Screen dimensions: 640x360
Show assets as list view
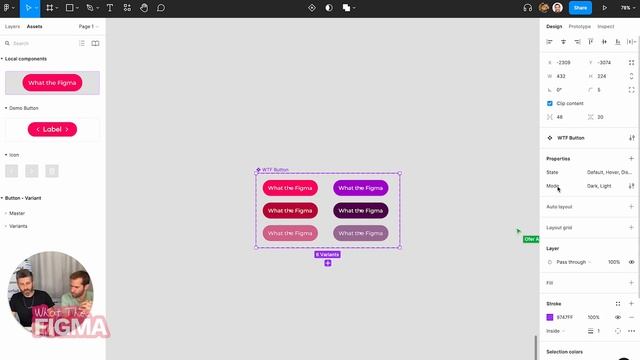pyautogui.click(x=82, y=43)
